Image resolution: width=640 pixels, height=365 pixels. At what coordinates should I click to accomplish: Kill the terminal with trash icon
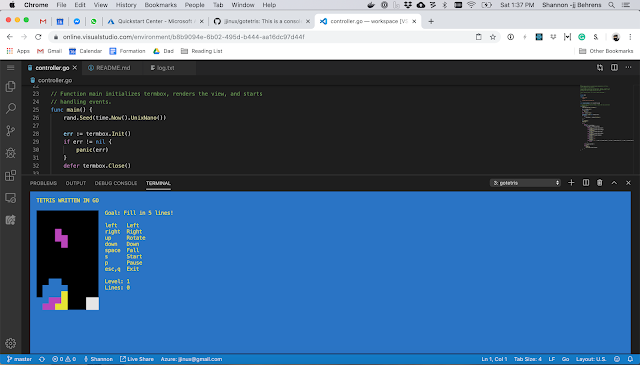click(600, 183)
